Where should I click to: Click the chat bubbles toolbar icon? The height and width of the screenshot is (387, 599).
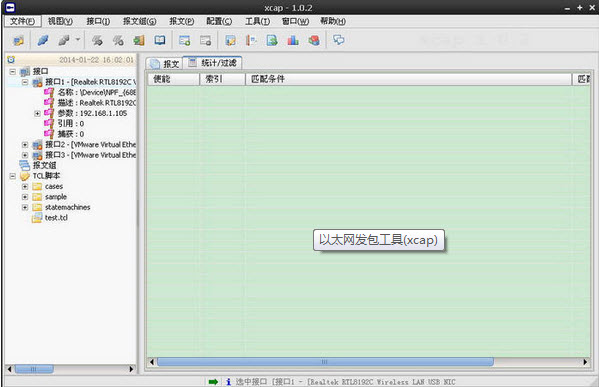[x=339, y=40]
